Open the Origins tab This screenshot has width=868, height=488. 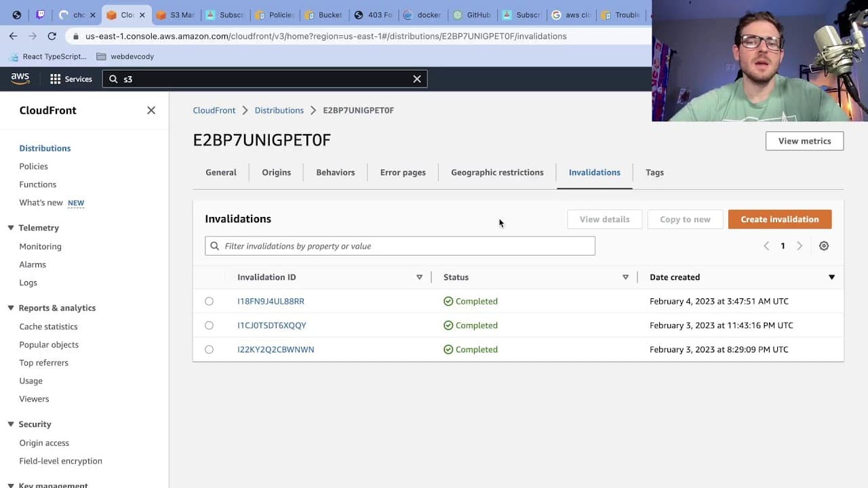click(x=277, y=172)
